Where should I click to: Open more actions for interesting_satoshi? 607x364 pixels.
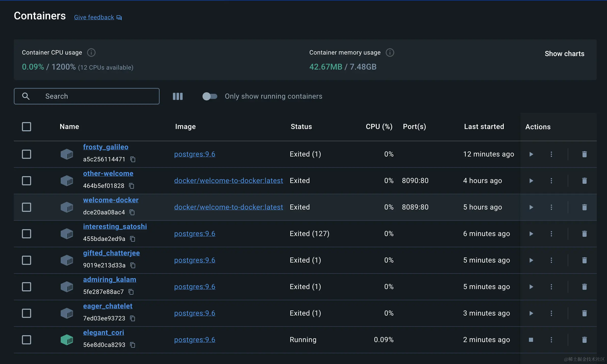tap(551, 234)
